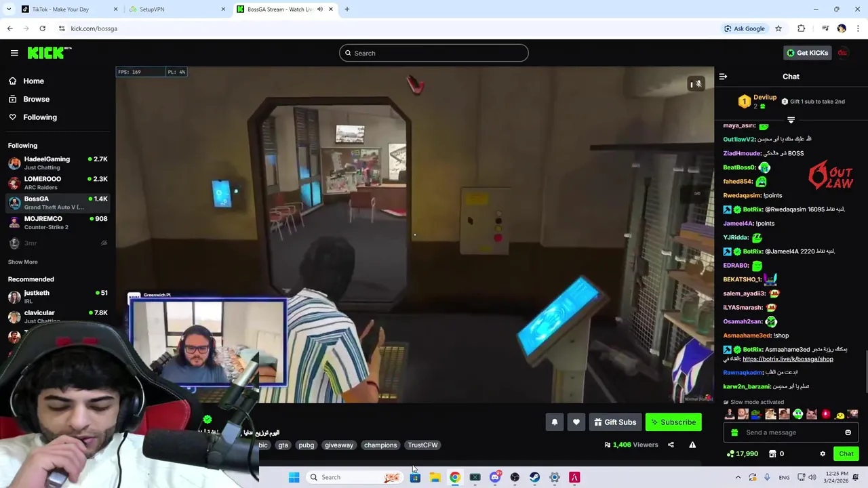Image resolution: width=868 pixels, height=488 pixels.
Task: Click the pubg tag
Action: 307,445
